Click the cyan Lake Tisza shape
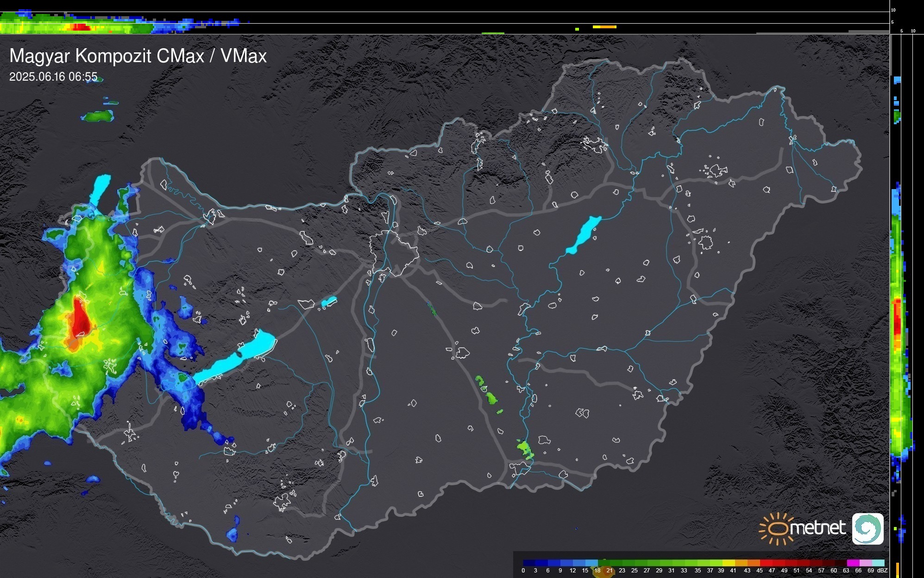 pyautogui.click(x=584, y=235)
